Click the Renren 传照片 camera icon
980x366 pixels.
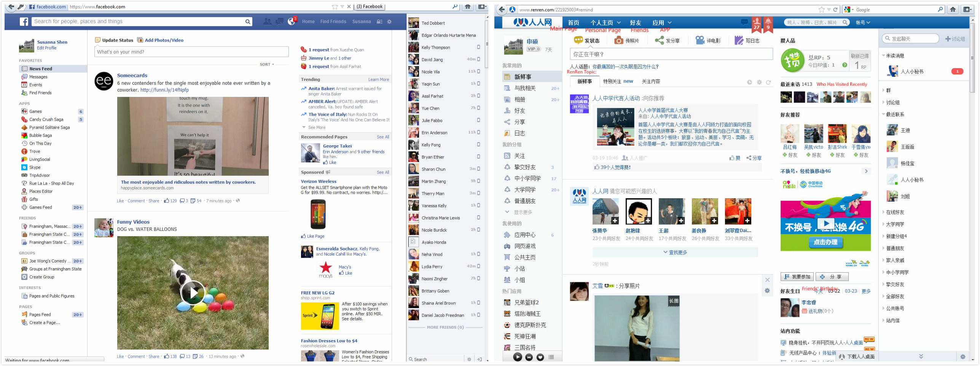[x=619, y=40]
